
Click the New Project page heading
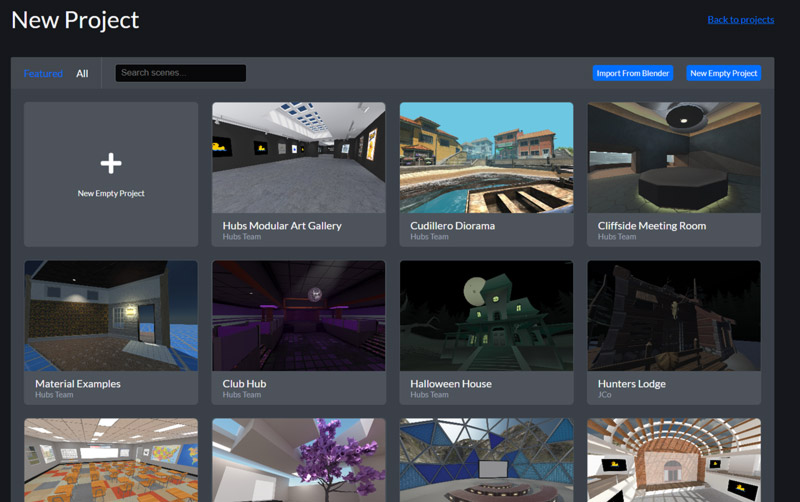pos(75,20)
